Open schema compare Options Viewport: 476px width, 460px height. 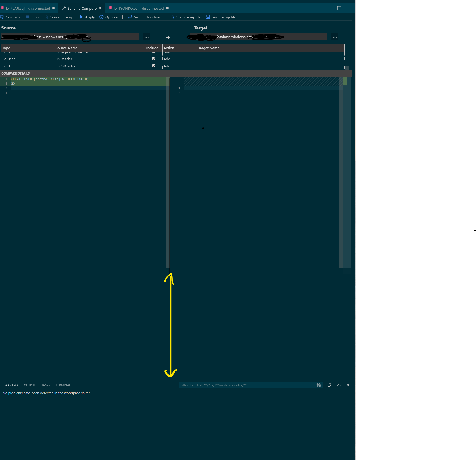pyautogui.click(x=109, y=17)
